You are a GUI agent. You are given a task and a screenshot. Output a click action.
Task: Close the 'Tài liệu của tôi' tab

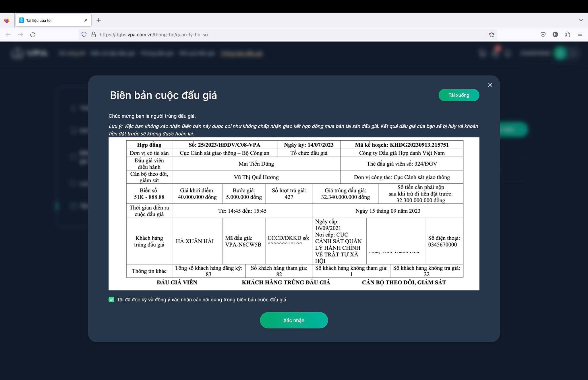pos(86,20)
